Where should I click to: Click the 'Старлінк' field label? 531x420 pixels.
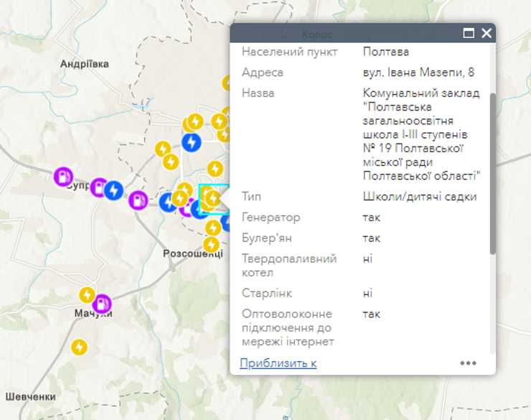(267, 293)
